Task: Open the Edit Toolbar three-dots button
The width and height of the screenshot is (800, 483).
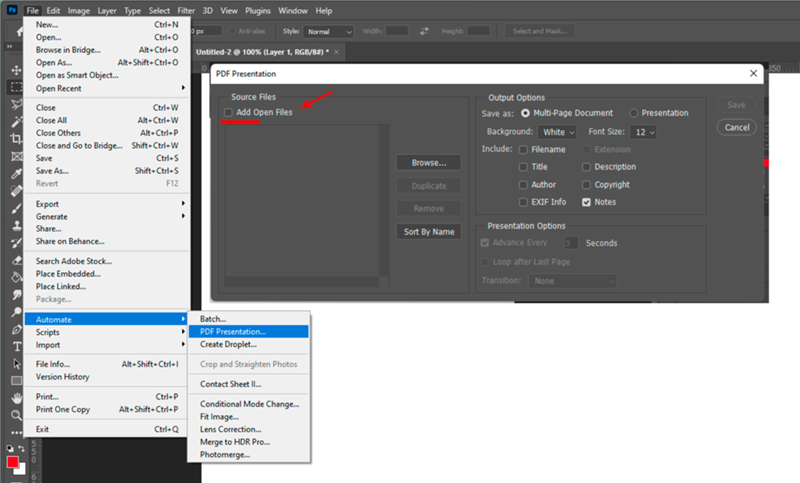Action: pos(16,433)
